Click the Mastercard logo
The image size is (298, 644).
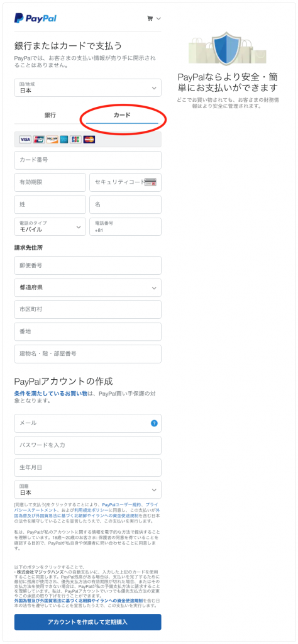tap(89, 140)
